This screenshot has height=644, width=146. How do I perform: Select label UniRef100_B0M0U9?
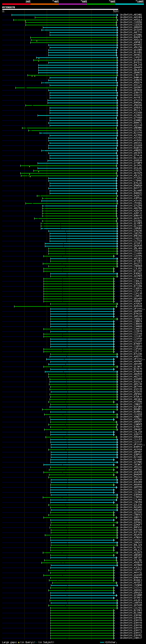[x=131, y=306]
